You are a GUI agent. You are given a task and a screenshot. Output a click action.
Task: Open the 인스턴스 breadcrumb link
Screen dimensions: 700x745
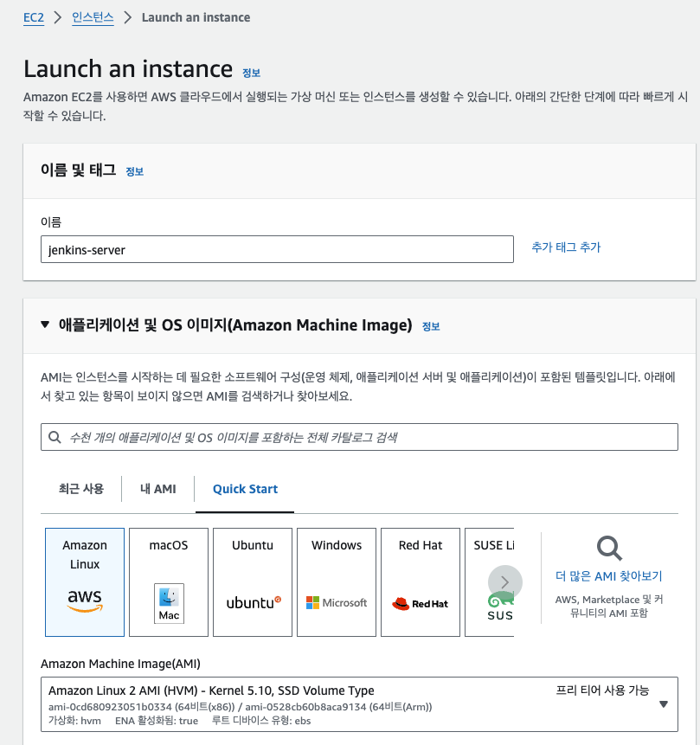coord(93,17)
